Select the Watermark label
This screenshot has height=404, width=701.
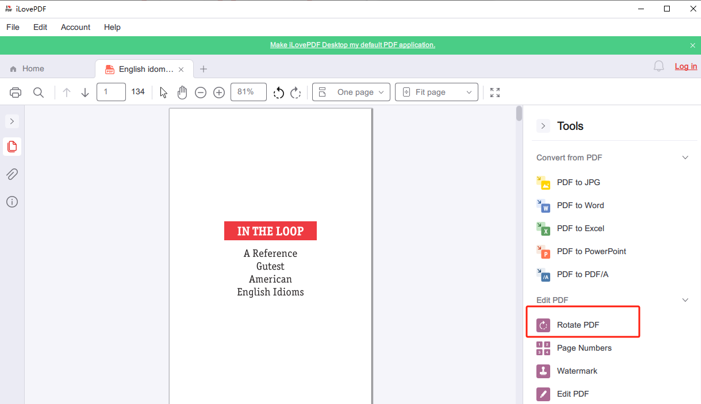577,371
